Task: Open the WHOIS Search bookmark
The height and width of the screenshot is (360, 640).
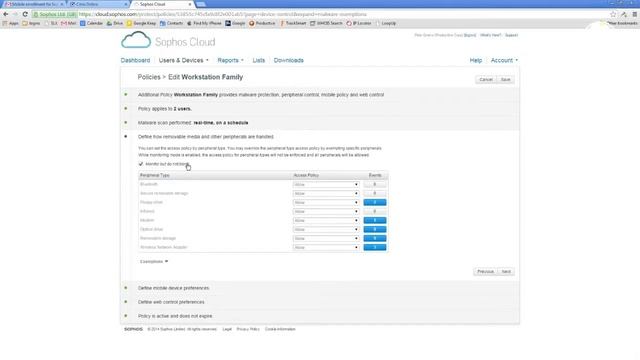Action: point(326,23)
